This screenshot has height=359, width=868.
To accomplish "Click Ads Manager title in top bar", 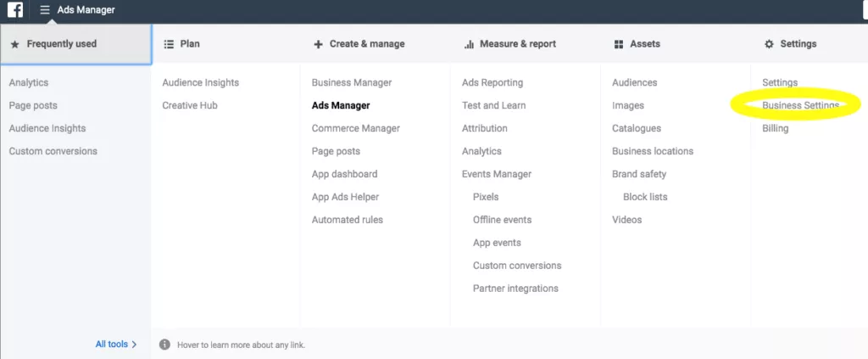I will click(x=86, y=10).
